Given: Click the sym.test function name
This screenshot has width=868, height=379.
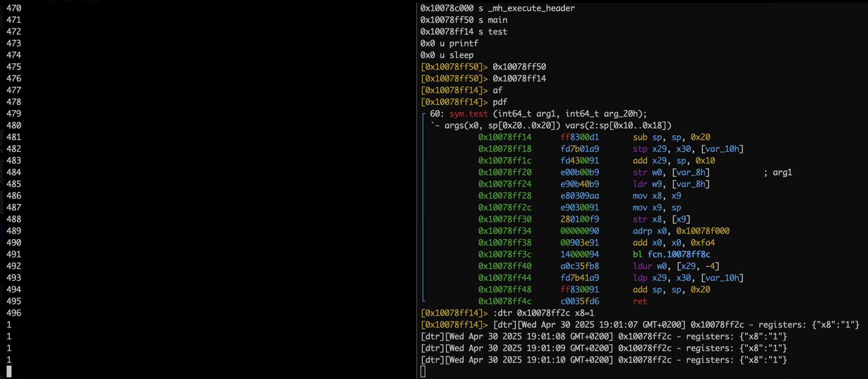Looking at the screenshot, I should 468,114.
